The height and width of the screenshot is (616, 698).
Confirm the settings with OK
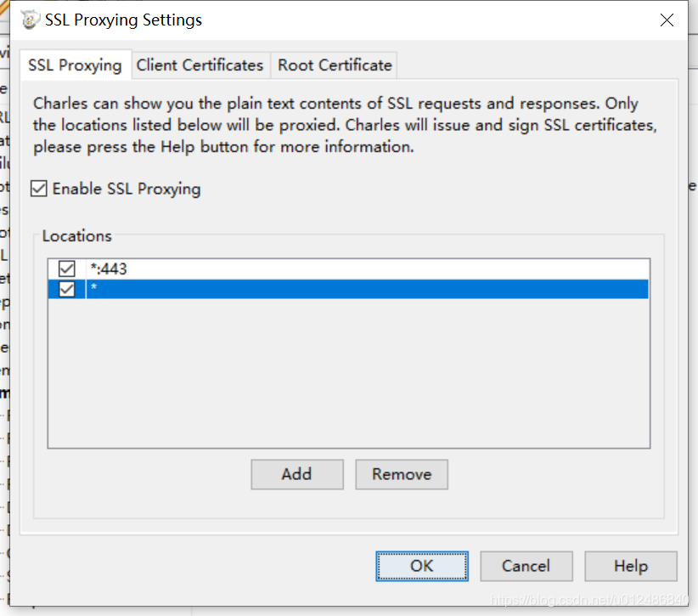[x=421, y=566]
